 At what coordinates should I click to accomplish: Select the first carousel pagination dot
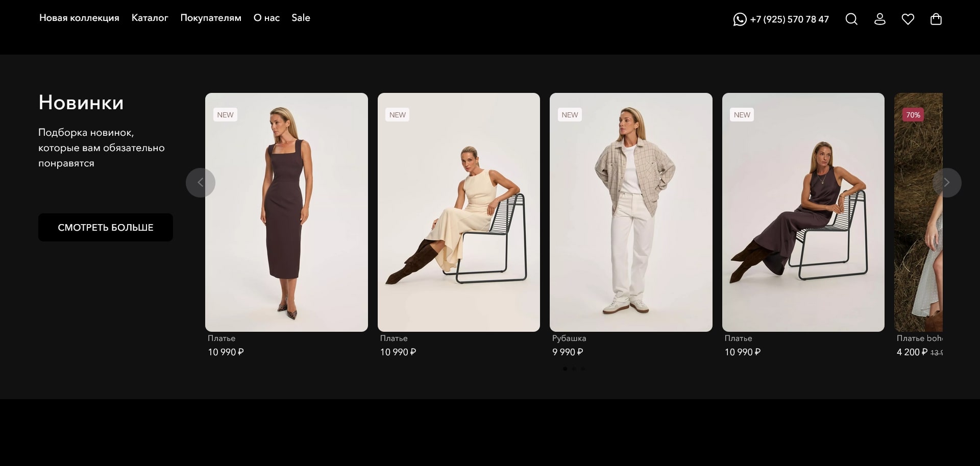[x=565, y=369]
